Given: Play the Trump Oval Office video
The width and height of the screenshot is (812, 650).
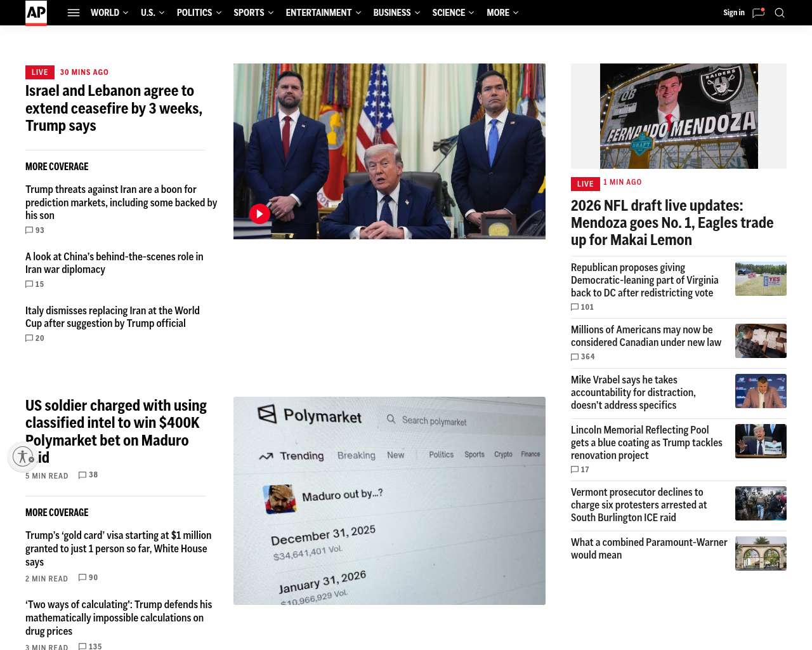Looking at the screenshot, I should pos(259,214).
